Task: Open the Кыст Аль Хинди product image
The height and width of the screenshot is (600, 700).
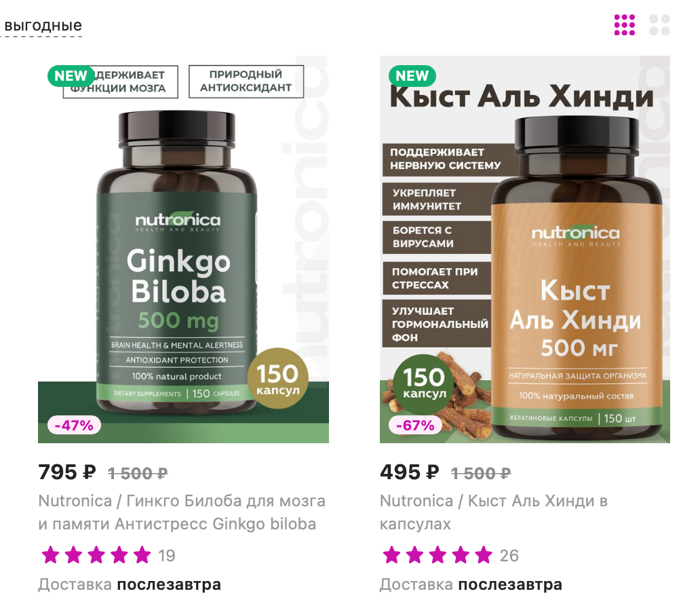Action: coord(525,249)
